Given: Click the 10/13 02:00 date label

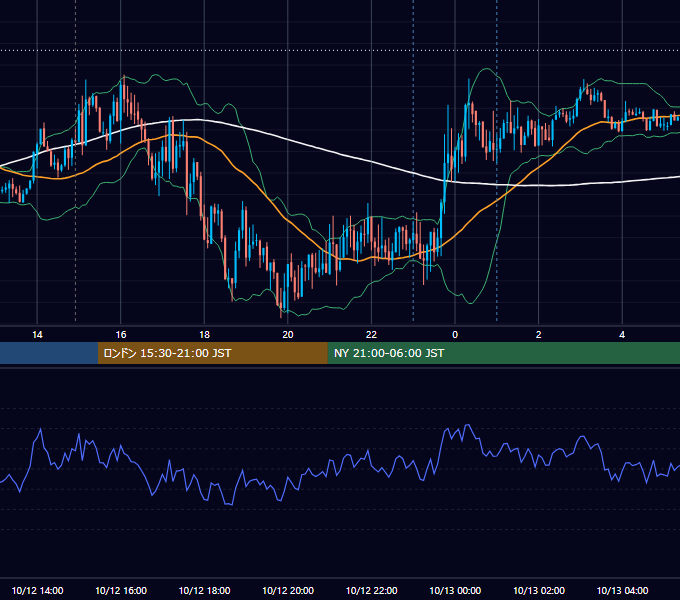Looking at the screenshot, I should click(x=539, y=590).
